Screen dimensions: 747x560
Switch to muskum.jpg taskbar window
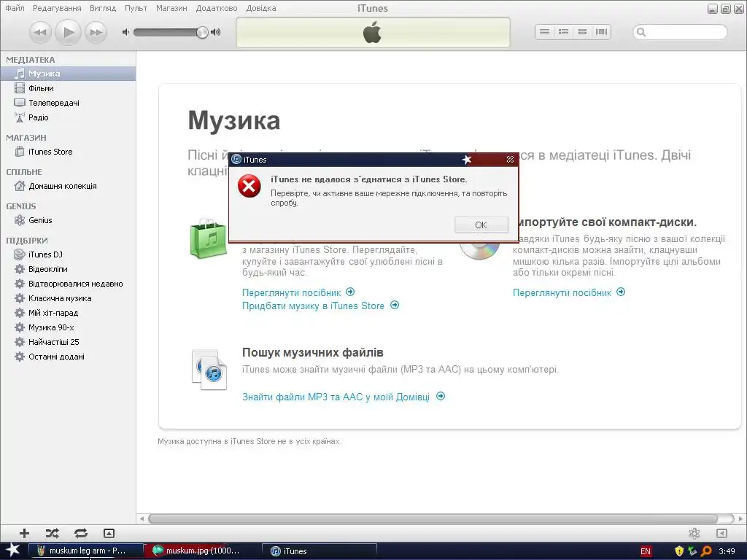click(202, 551)
